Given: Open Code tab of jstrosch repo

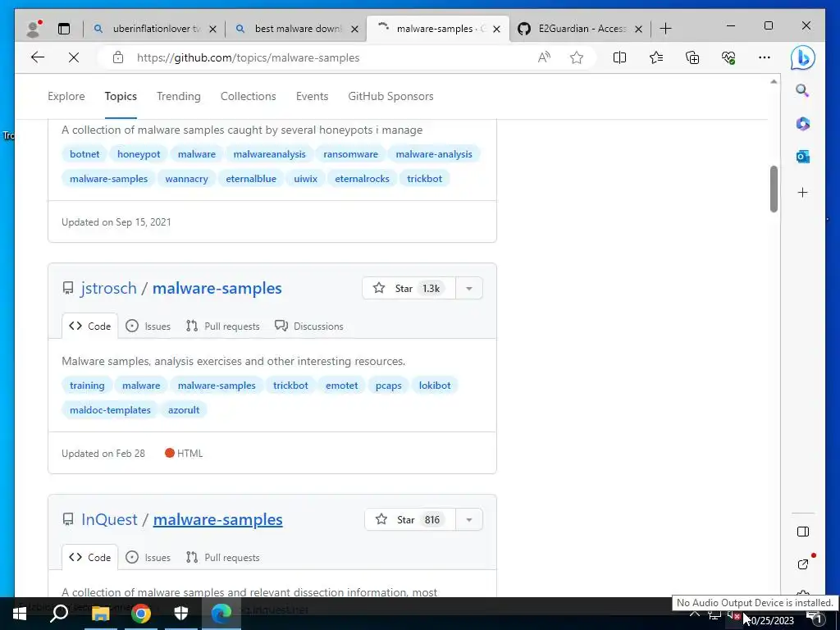Looking at the screenshot, I should tap(90, 326).
